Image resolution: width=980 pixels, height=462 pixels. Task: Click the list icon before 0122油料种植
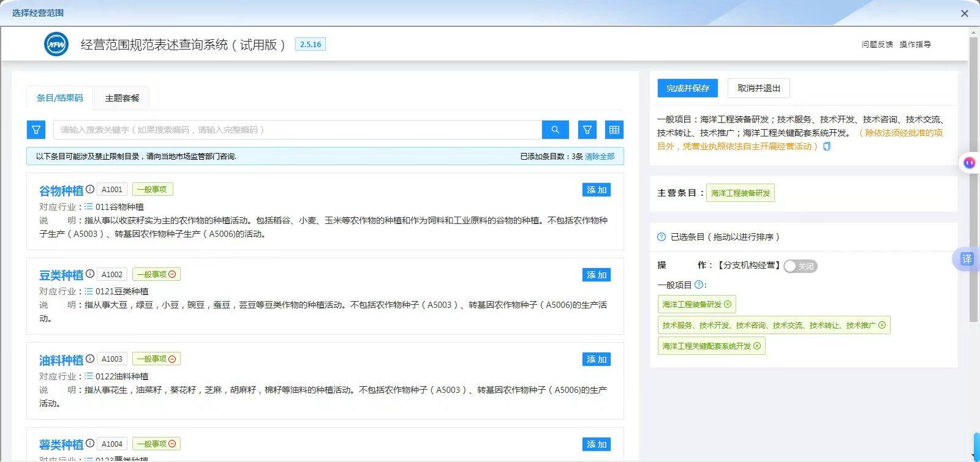[89, 376]
